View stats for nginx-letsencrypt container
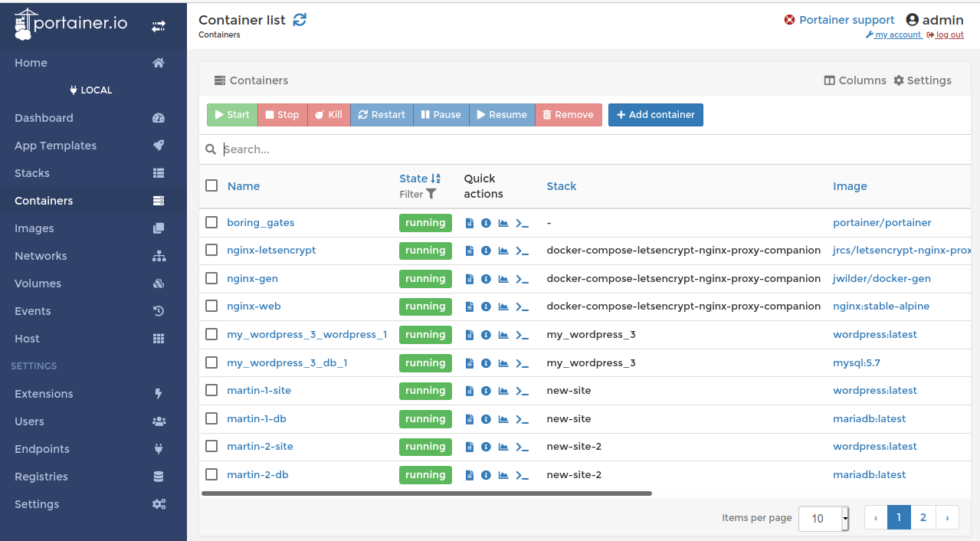980x541 pixels. coord(503,251)
